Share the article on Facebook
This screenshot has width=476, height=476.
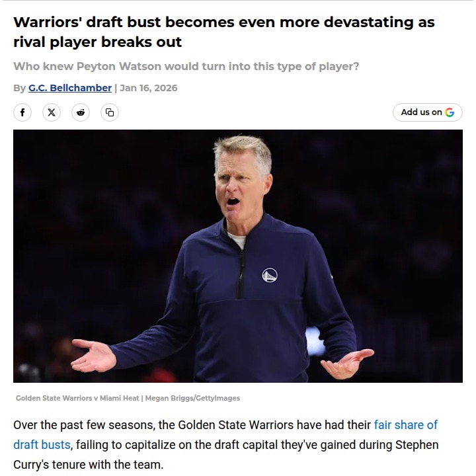coord(22,112)
